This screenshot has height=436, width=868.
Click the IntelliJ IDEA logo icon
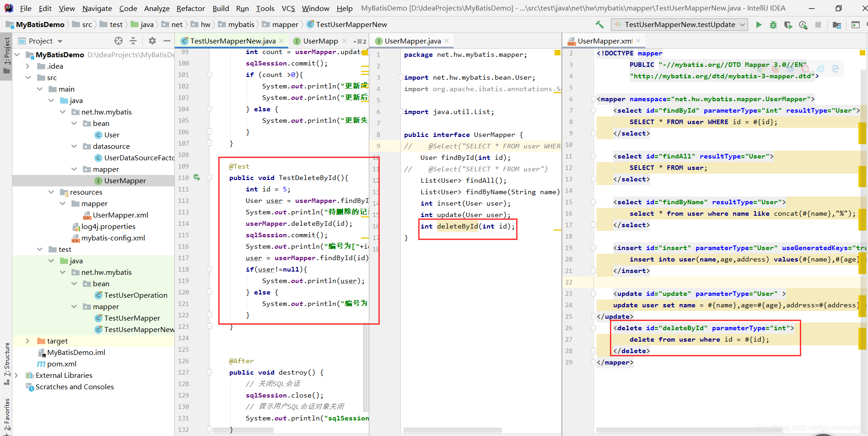9,8
